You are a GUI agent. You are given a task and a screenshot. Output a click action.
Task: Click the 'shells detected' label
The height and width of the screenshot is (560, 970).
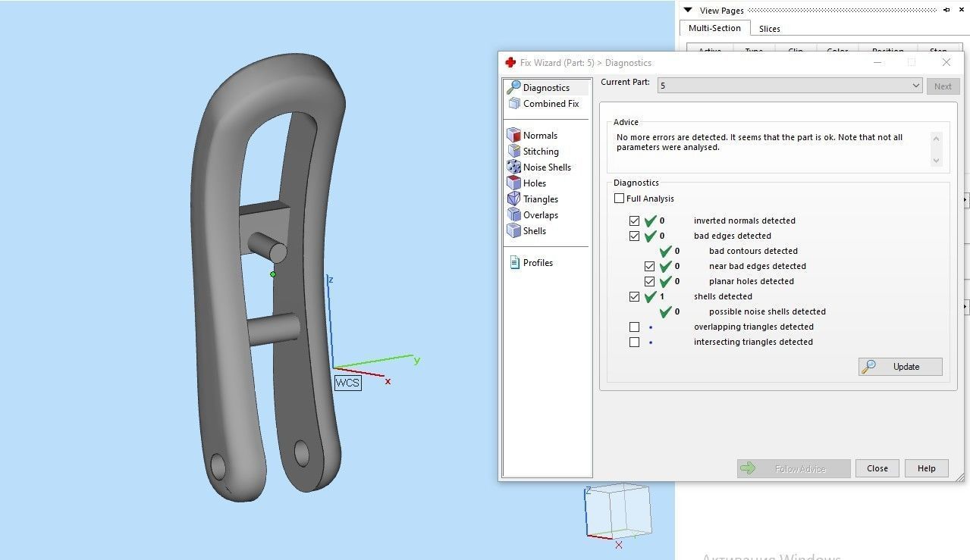(x=723, y=296)
